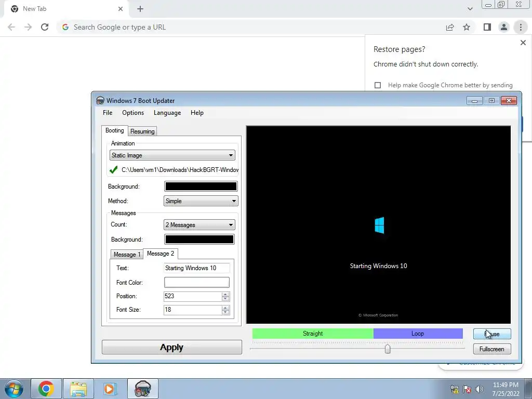Pick the Messages Background color swatch

coord(199,239)
